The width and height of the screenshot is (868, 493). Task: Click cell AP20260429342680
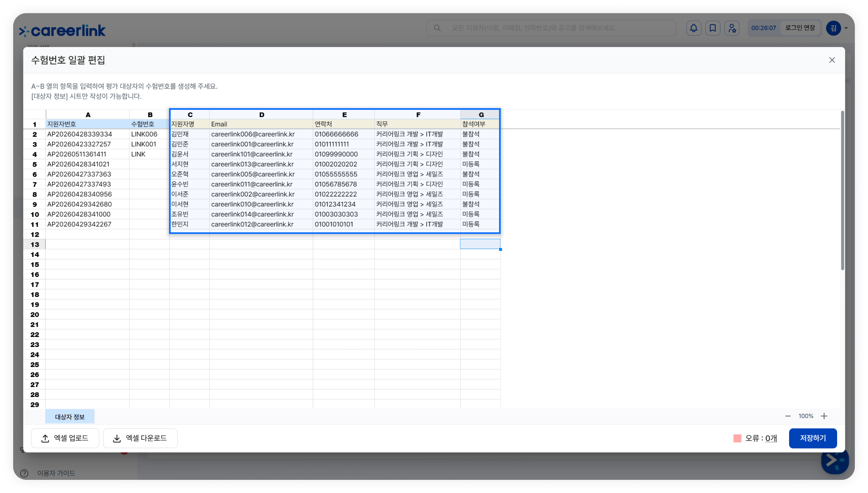pyautogui.click(x=88, y=204)
